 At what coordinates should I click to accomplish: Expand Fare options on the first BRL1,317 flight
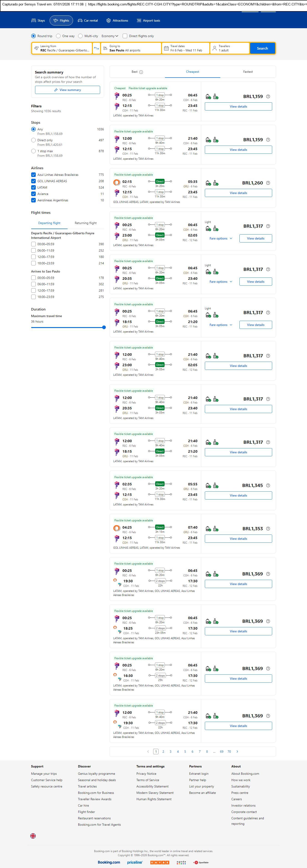(221, 239)
